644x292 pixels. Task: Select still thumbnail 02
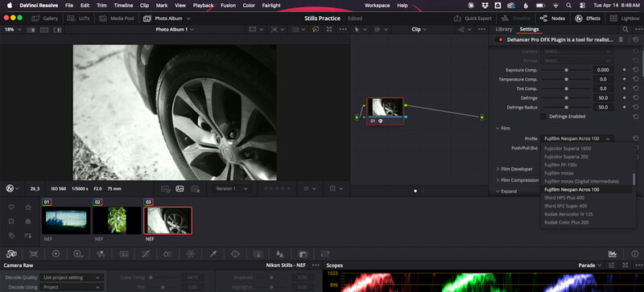[117, 220]
